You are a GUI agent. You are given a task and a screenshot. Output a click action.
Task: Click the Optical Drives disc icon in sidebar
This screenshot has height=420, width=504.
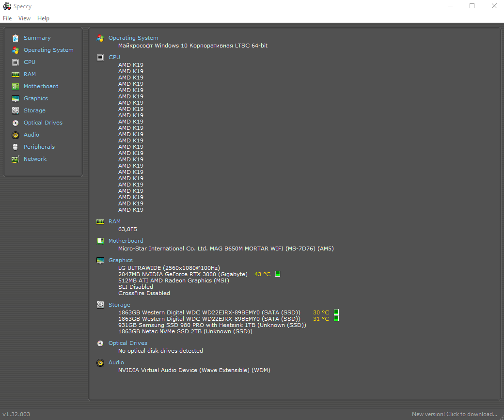tap(16, 123)
